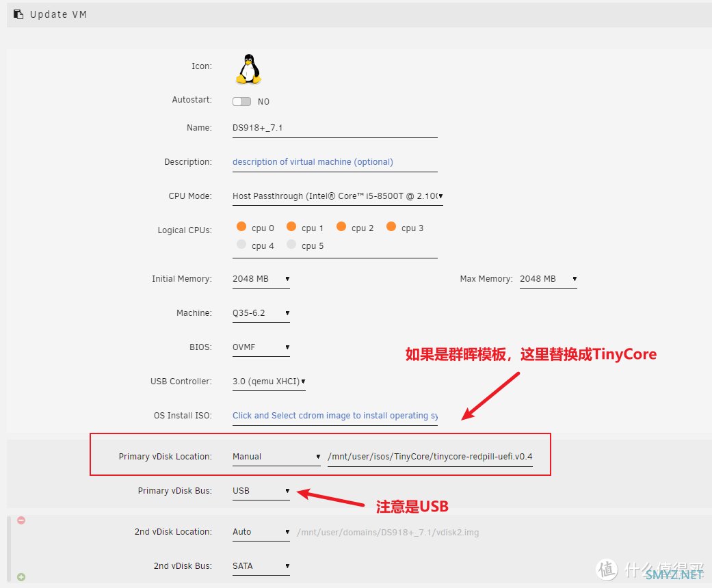The height and width of the screenshot is (588, 712).
Task: Toggle cpu 1 selection
Action: tap(291, 226)
